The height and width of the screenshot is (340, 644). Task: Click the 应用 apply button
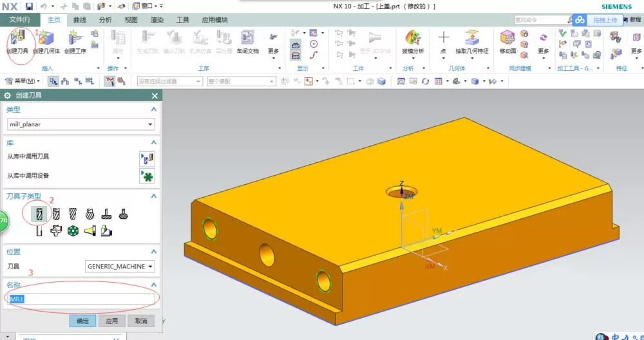111,321
